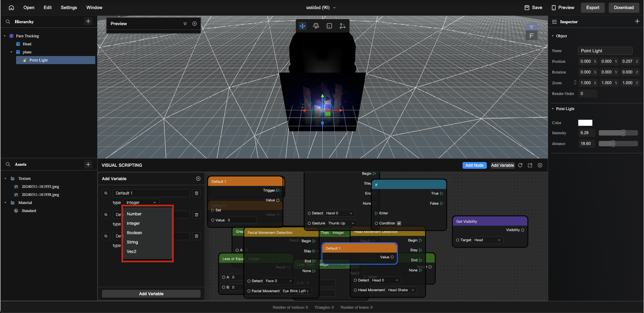
Task: Close the Visual Scripting panel
Action: point(540,165)
